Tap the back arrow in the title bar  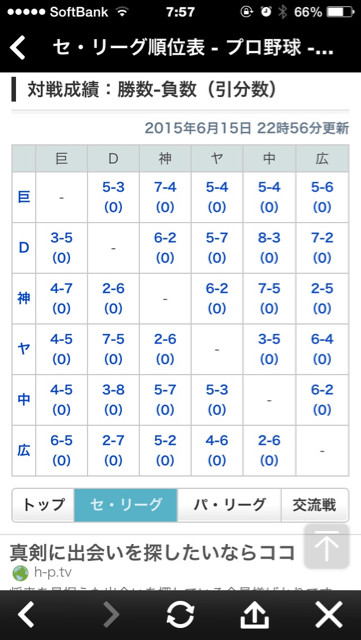(18, 48)
